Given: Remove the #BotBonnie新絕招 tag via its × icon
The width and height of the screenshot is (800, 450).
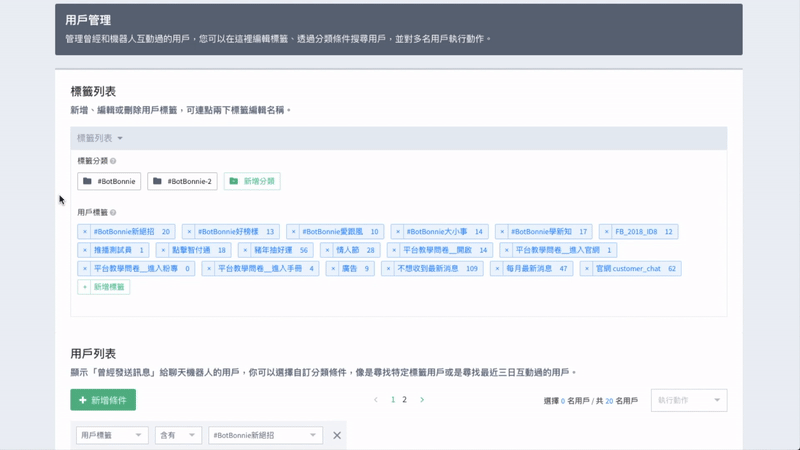Looking at the screenshot, I should click(x=85, y=232).
